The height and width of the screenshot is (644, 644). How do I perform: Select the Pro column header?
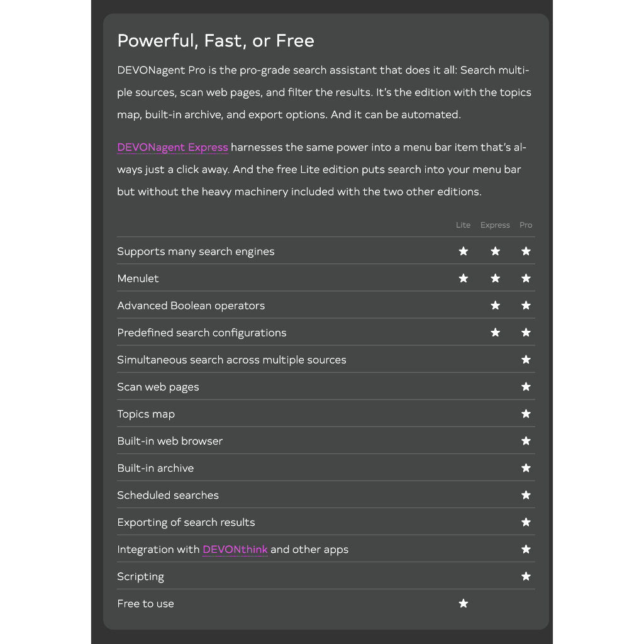[526, 225]
